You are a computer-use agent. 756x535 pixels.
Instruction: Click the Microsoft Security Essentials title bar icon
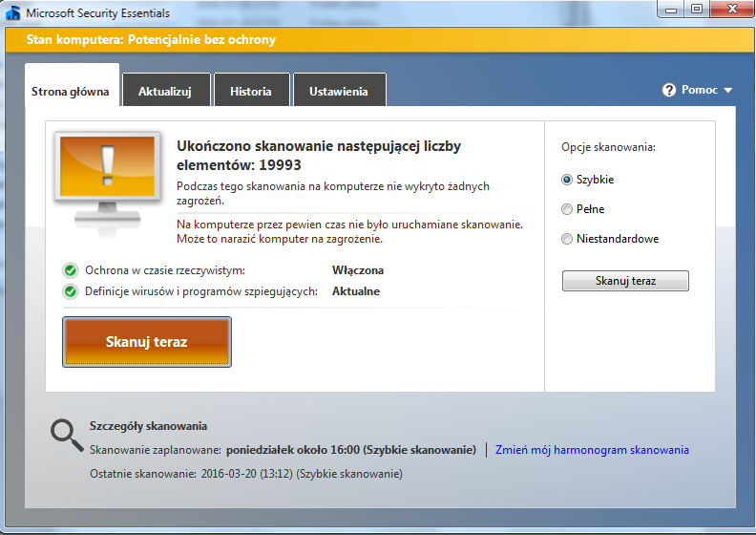pyautogui.click(x=12, y=12)
